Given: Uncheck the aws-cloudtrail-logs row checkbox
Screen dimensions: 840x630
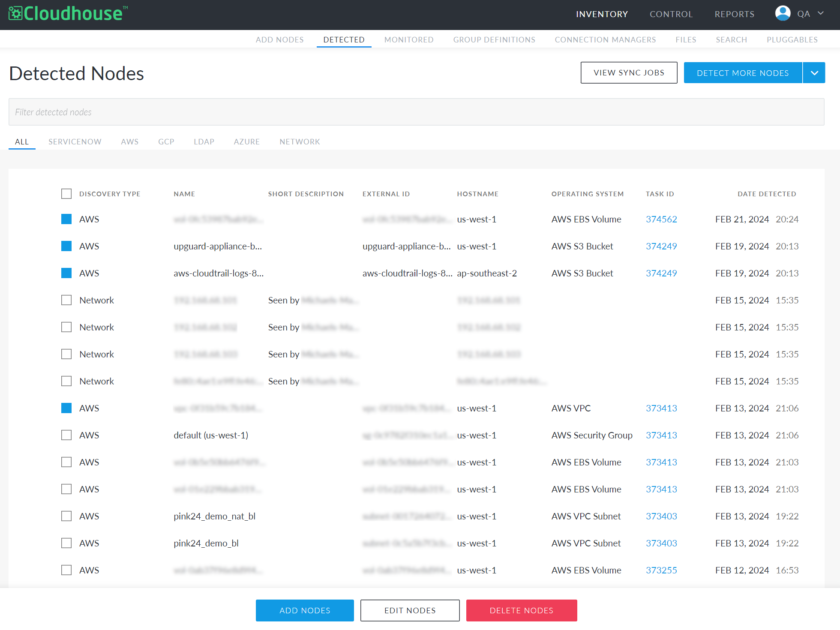Looking at the screenshot, I should pyautogui.click(x=66, y=273).
